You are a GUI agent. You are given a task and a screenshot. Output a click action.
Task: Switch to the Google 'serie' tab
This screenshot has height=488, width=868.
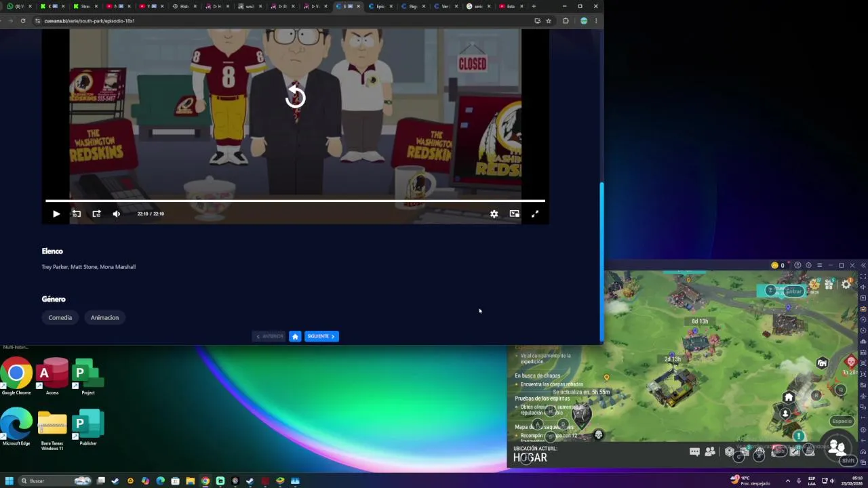coord(477,6)
